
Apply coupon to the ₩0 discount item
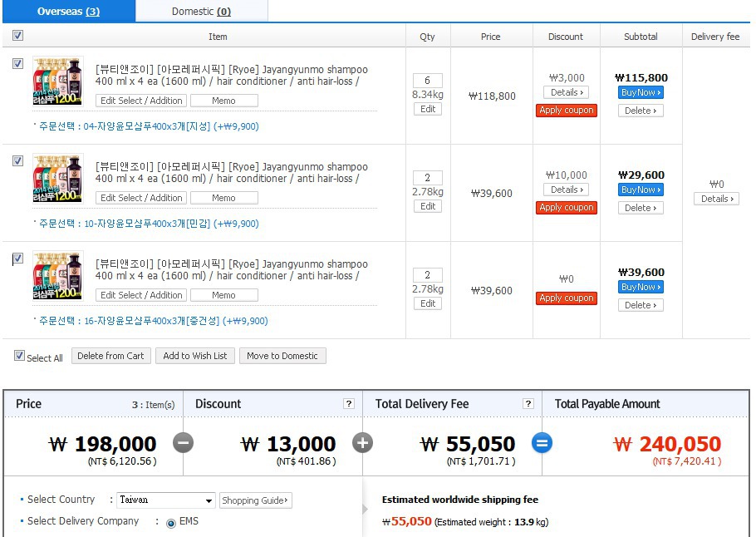pos(567,298)
